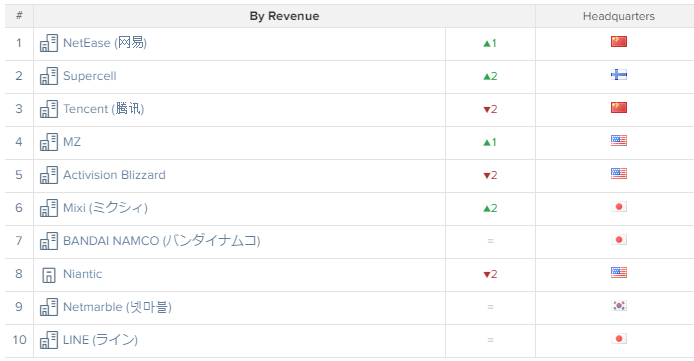
Task: Click the US flag in MZ row
Action: (x=619, y=141)
